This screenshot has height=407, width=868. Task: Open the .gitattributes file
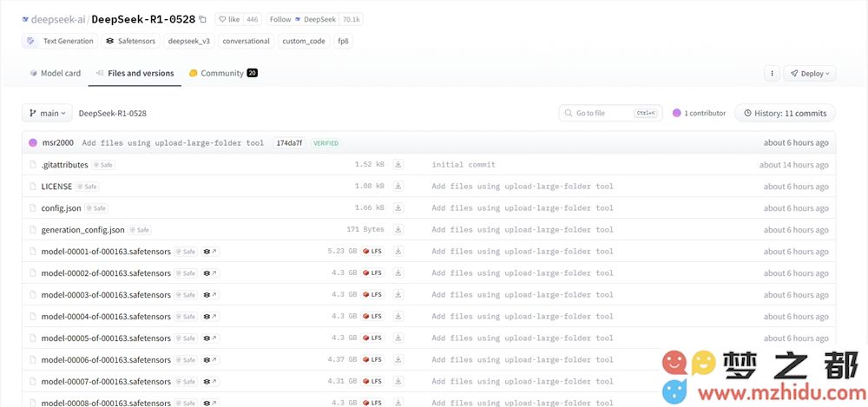pos(64,165)
